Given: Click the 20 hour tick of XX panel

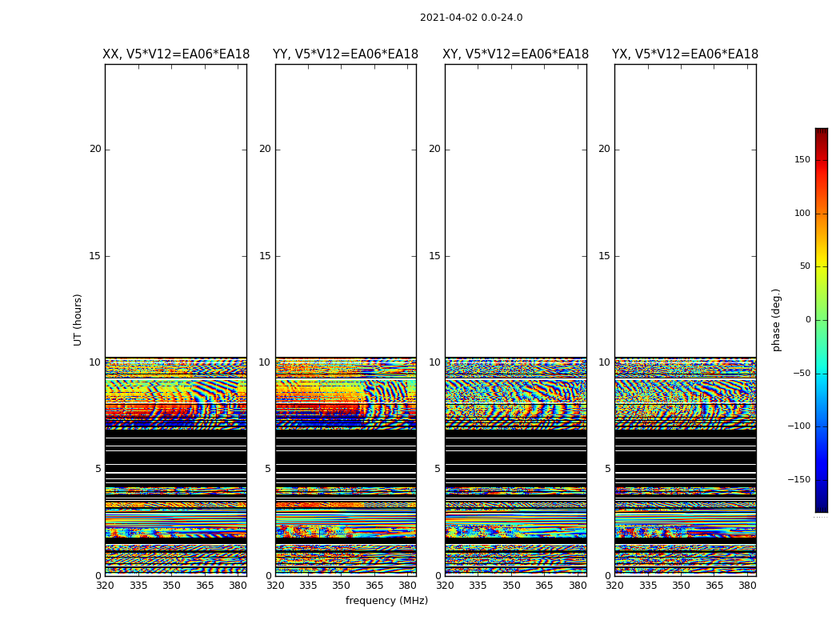Looking at the screenshot, I should (x=95, y=149).
